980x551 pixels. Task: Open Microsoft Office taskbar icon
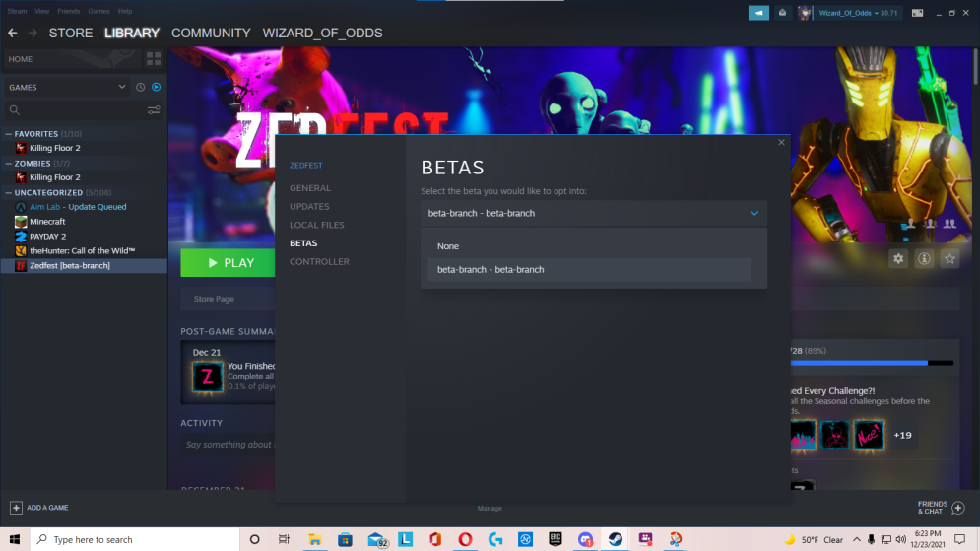(x=435, y=539)
